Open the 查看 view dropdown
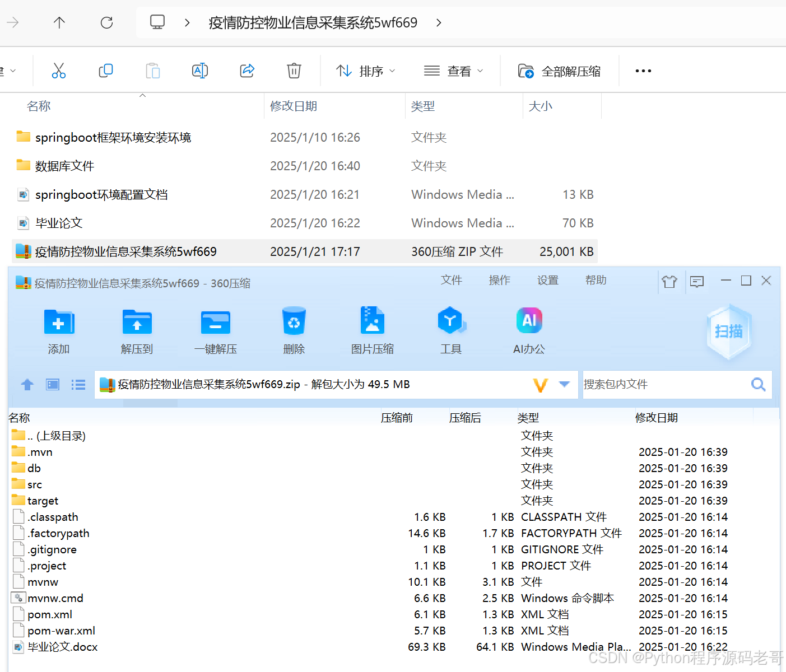 pyautogui.click(x=453, y=71)
